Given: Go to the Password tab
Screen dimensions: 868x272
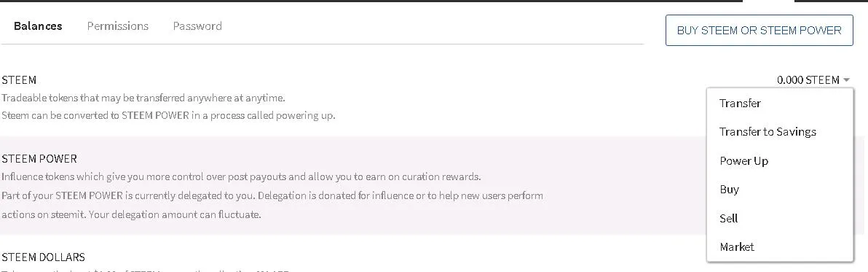Looking at the screenshot, I should pyautogui.click(x=197, y=26).
